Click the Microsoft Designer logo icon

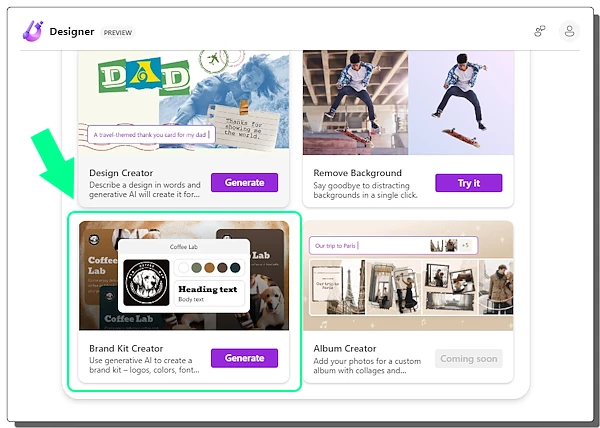tap(34, 31)
